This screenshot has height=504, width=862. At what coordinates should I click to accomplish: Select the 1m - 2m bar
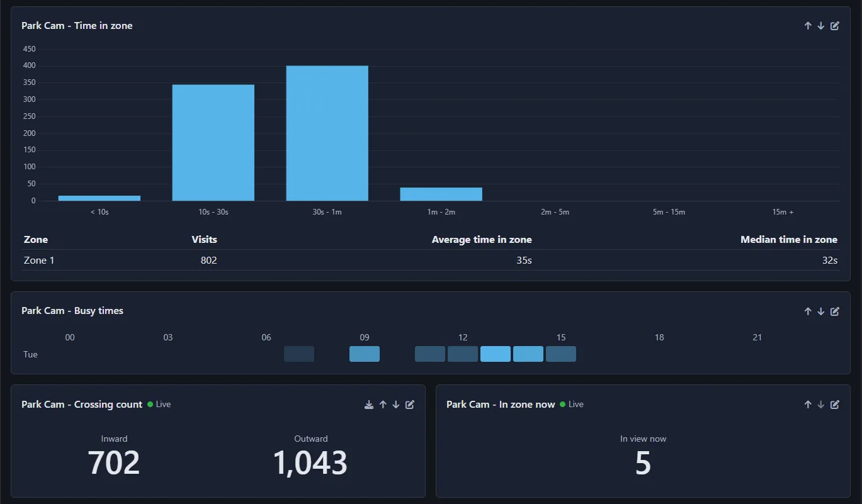click(441, 194)
